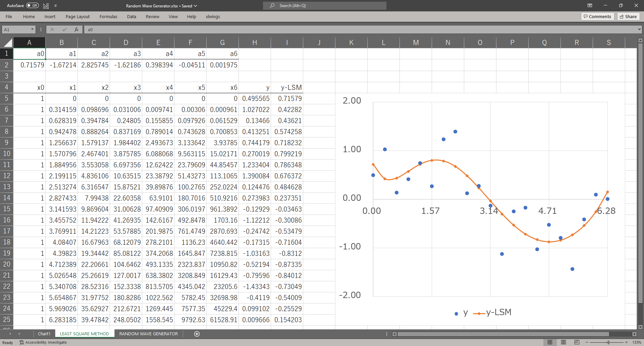Expand the Name Box dropdown arrow
The width and height of the screenshot is (644, 346).
(x=32, y=30)
